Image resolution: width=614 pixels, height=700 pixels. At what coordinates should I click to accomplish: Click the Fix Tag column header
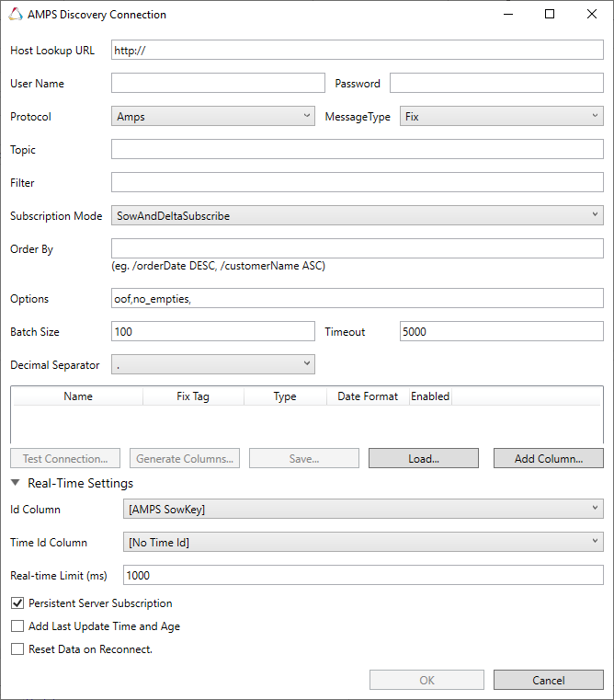click(193, 396)
